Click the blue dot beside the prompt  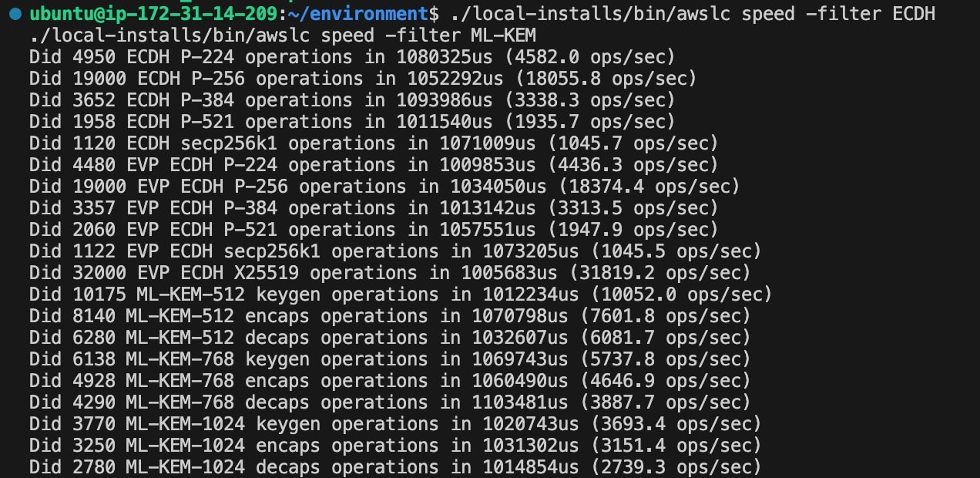pyautogui.click(x=15, y=14)
